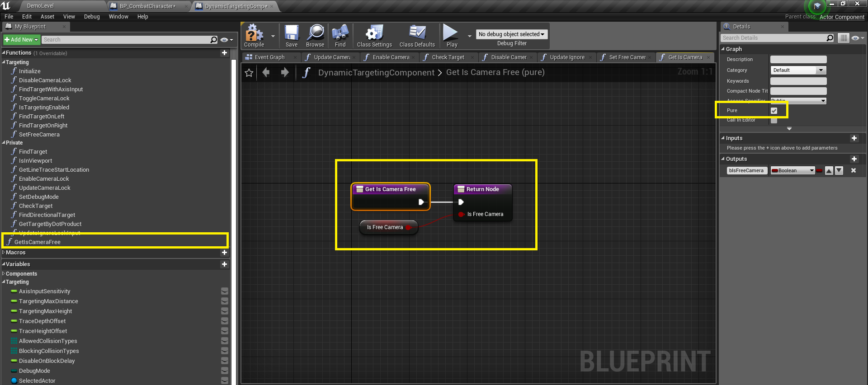Toggle visibility eye for AxisInputSensitivity variable

click(x=225, y=291)
